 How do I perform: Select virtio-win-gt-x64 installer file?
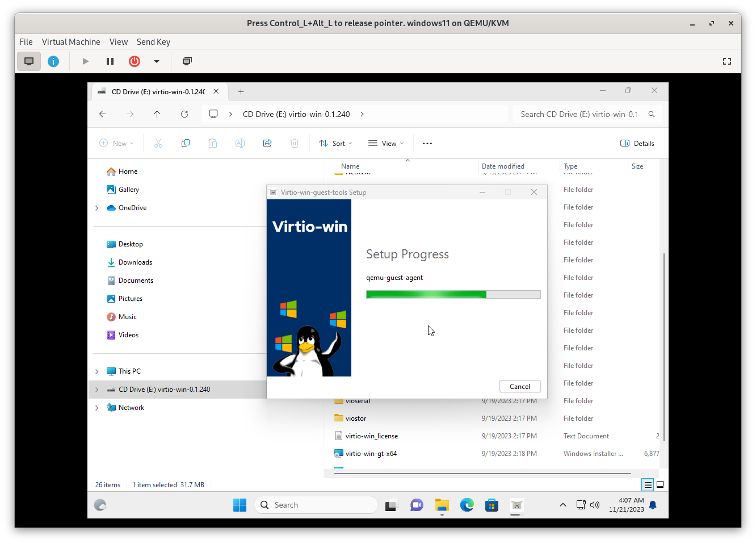[366, 454]
